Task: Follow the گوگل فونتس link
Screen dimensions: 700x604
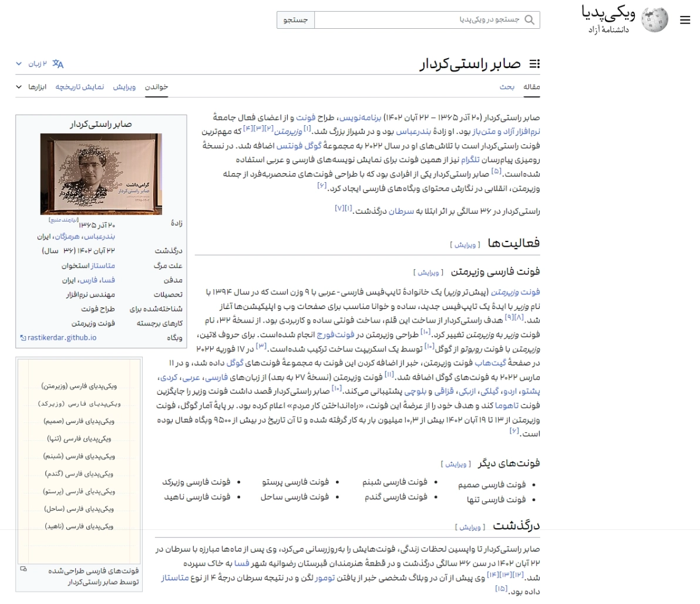Action: pos(299,146)
